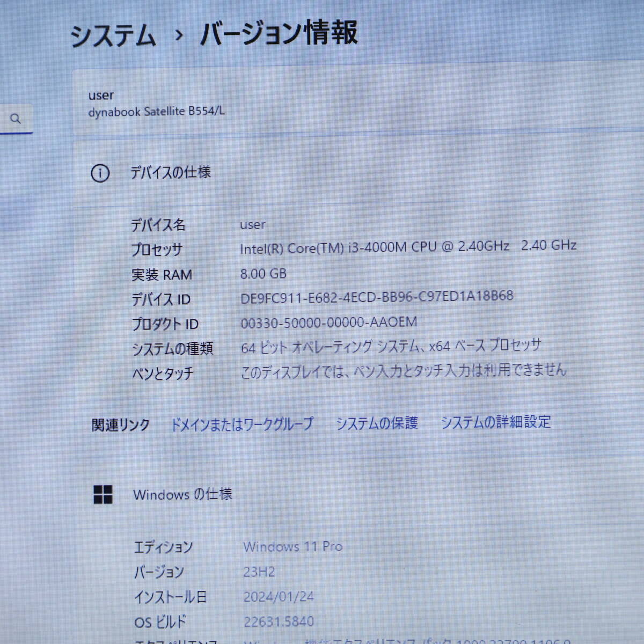Click the breadcrumb chevron after システム

179,36
